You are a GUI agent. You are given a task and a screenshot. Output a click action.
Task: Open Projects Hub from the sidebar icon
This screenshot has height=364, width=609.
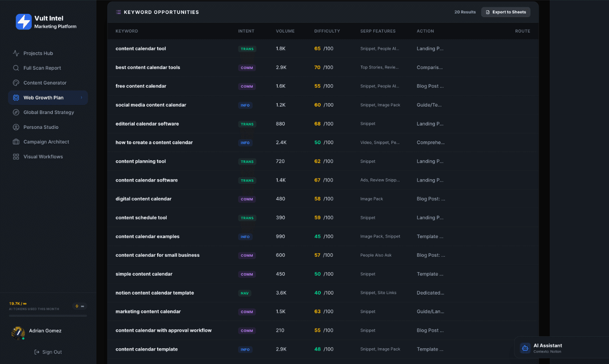point(17,53)
